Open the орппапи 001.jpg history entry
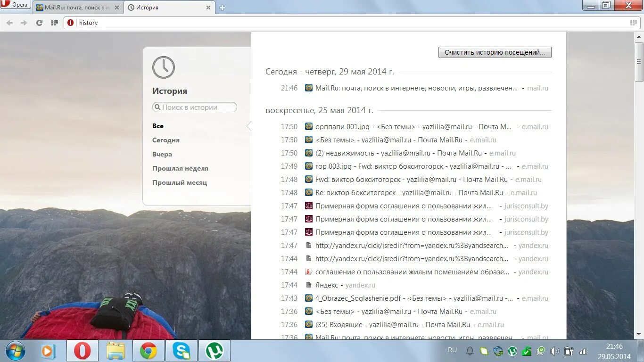The height and width of the screenshot is (362, 644). 413,127
